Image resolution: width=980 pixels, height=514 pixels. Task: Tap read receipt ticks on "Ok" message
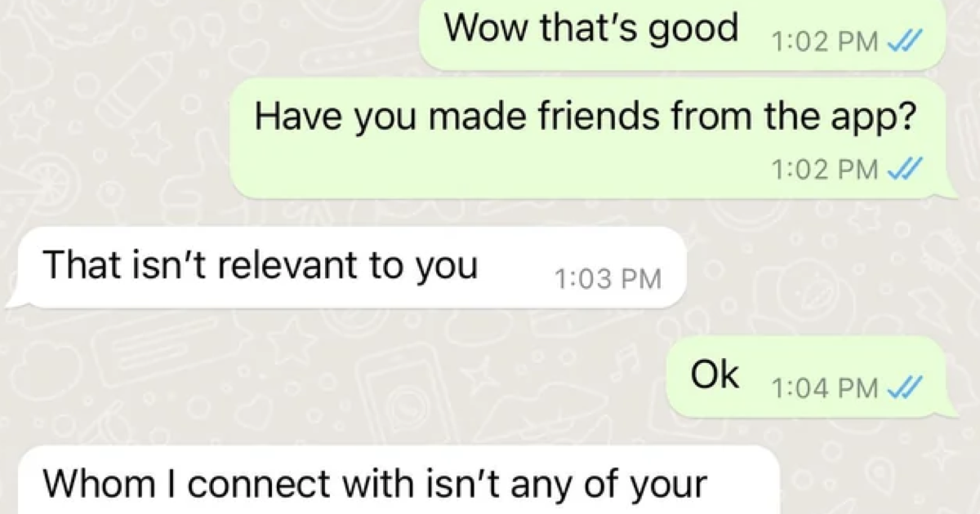click(905, 388)
